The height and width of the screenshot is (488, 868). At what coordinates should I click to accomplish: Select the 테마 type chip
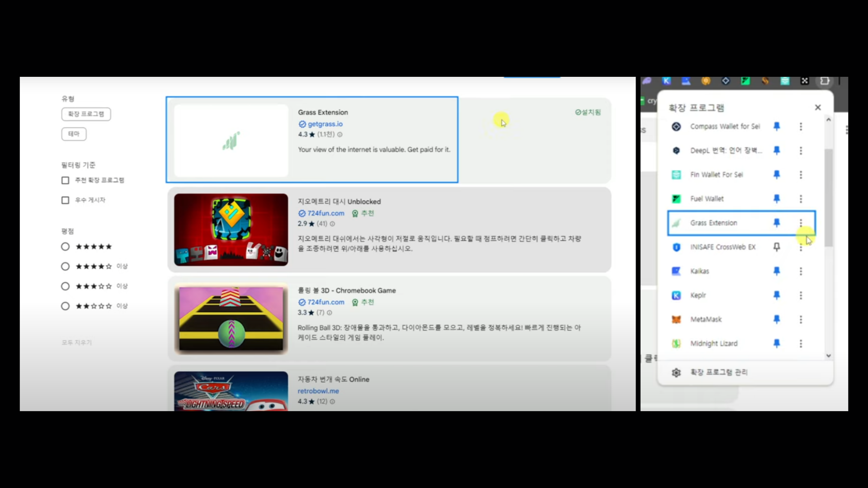pyautogui.click(x=74, y=134)
